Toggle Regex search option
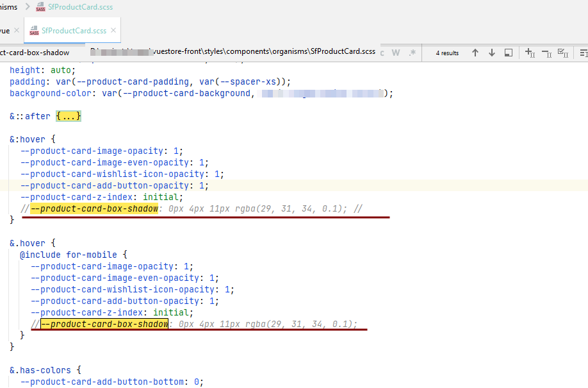Screen dimensions: 588x388 coord(413,53)
